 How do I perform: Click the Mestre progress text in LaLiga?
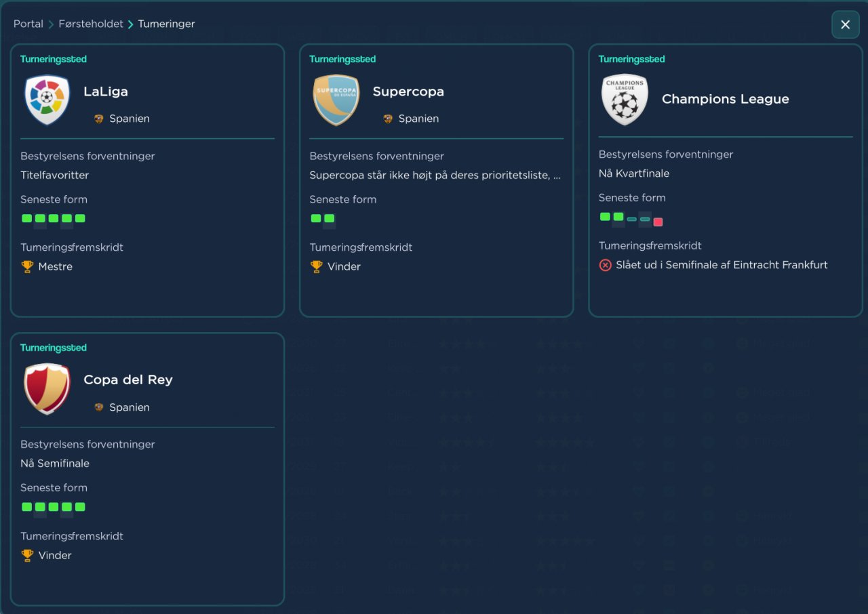56,266
